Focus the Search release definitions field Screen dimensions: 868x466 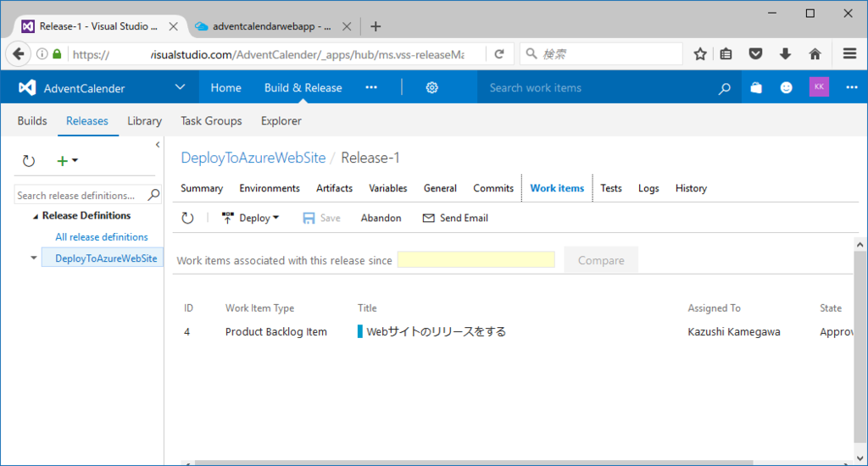click(x=81, y=195)
